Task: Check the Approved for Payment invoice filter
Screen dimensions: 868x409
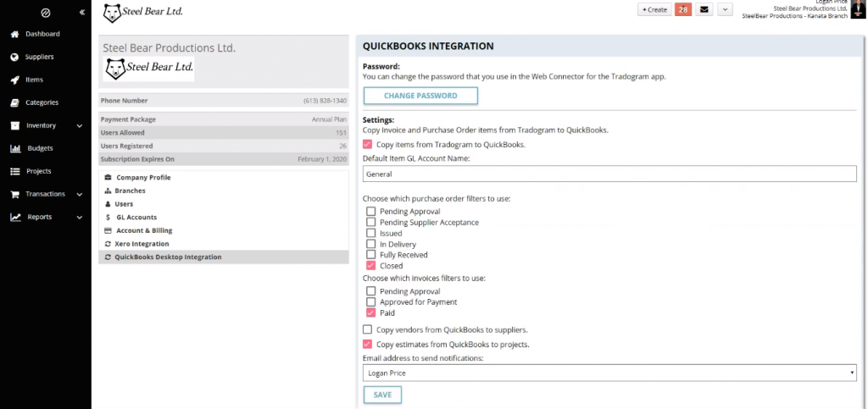Action: coord(371,302)
